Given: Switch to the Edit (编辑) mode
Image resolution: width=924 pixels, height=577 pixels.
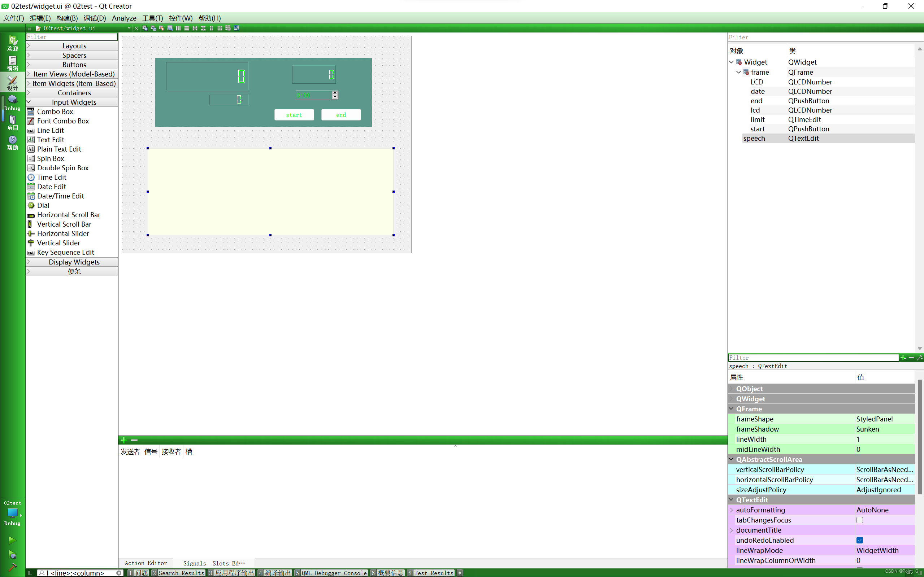Looking at the screenshot, I should [x=13, y=63].
